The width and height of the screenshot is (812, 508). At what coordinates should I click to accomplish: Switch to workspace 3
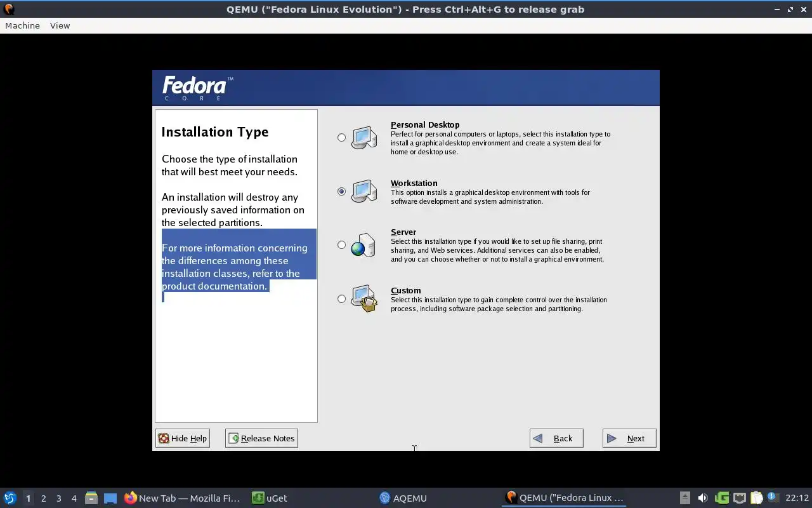coord(58,498)
